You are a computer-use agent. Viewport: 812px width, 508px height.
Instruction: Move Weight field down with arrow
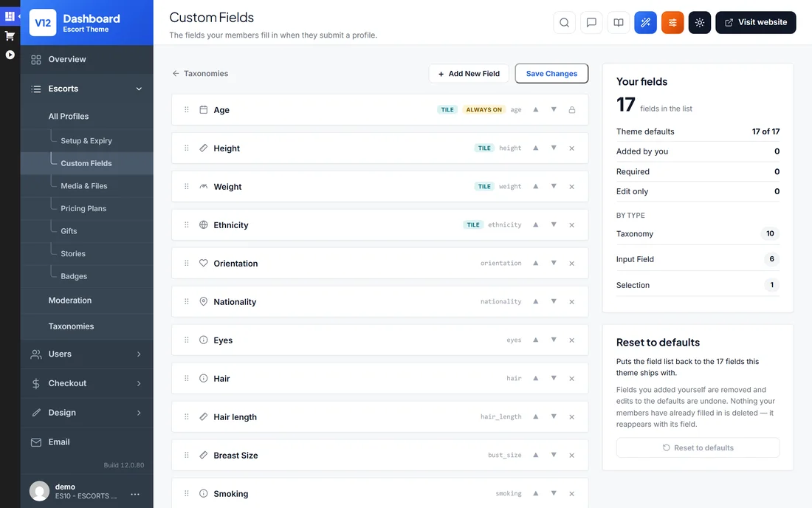554,186
